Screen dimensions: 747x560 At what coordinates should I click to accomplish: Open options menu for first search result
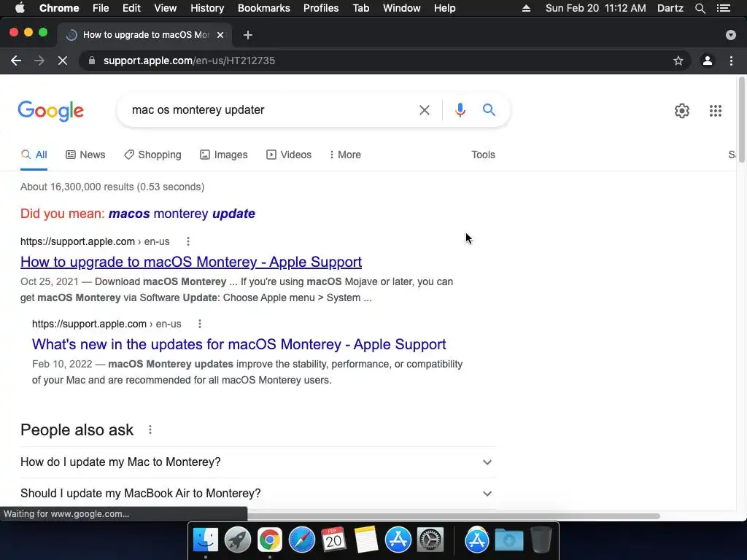pos(188,241)
